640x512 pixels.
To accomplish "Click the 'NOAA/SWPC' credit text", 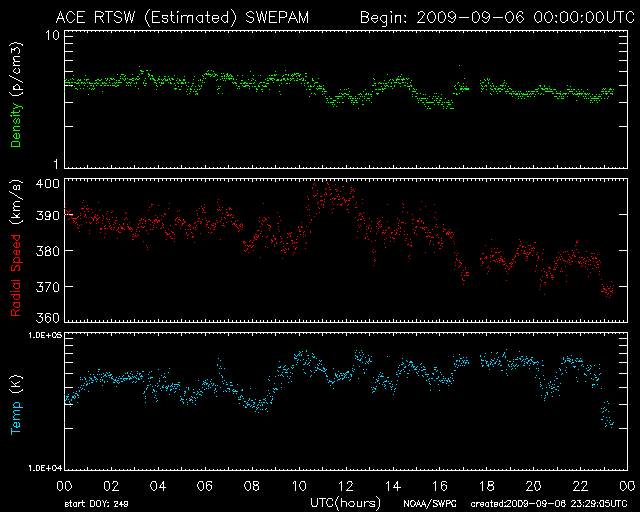I will [x=430, y=504].
